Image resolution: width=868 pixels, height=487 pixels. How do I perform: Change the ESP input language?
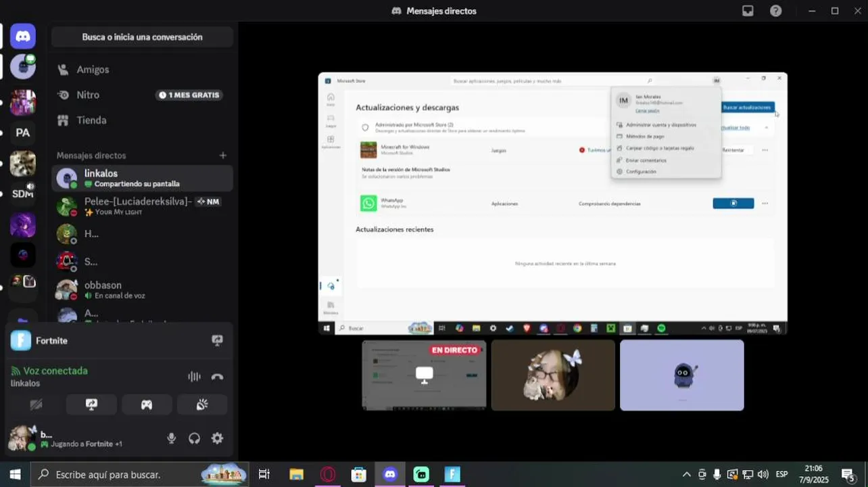(x=781, y=475)
